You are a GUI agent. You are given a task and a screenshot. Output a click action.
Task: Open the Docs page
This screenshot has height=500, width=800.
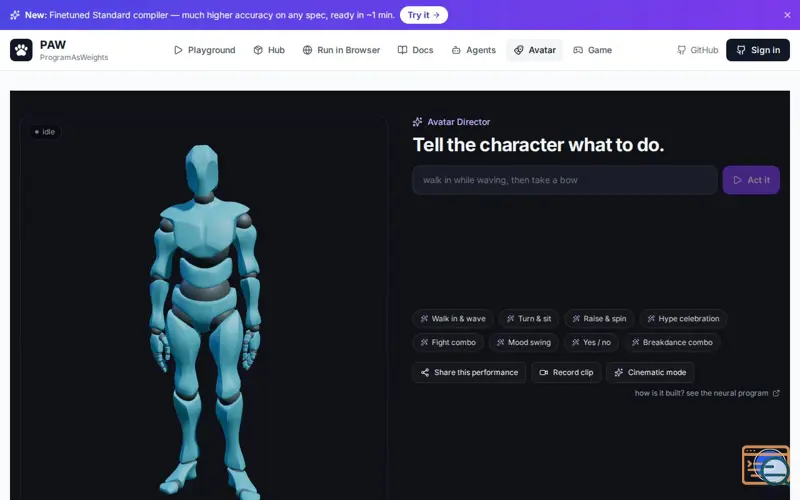[x=415, y=50]
